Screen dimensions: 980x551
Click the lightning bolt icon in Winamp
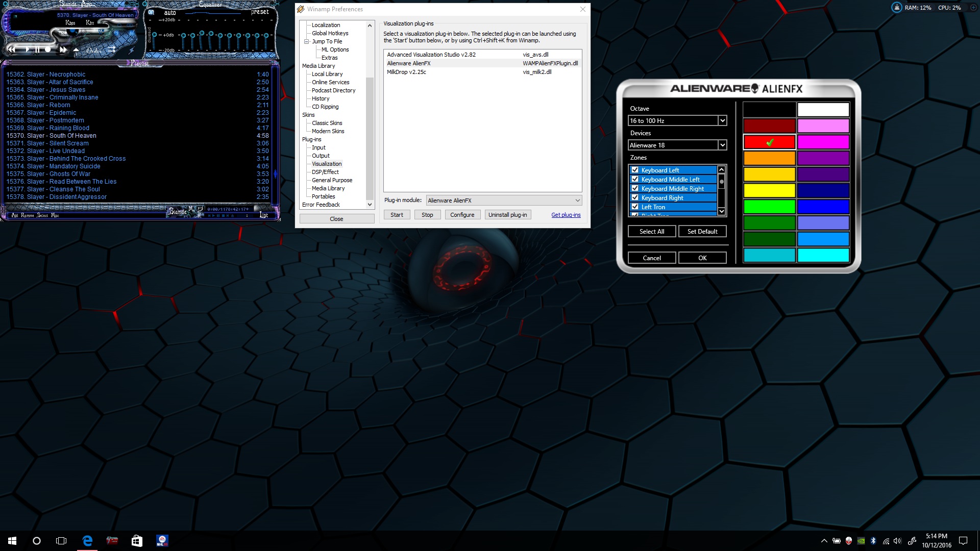pyautogui.click(x=131, y=50)
